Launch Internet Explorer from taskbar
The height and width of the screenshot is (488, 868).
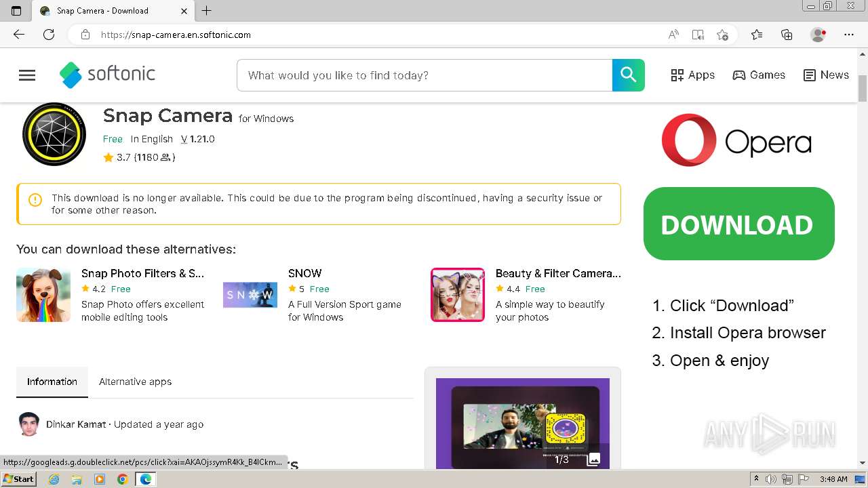pos(54,479)
